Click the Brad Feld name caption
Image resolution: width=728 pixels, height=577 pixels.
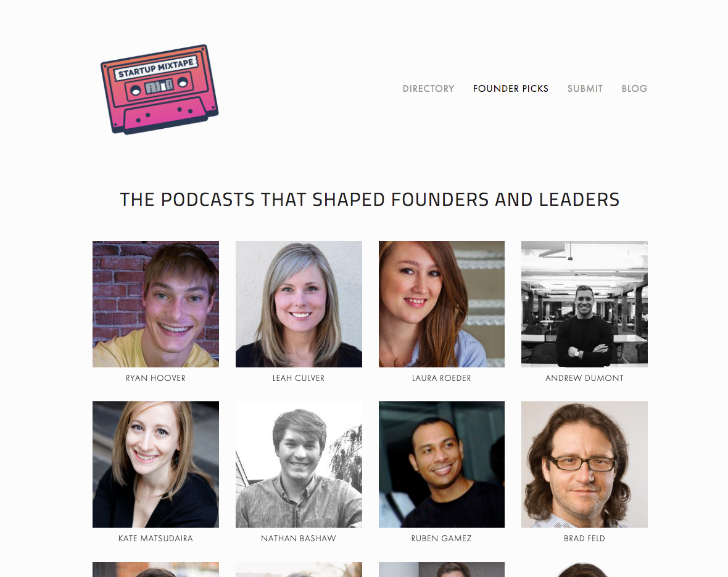[584, 539]
